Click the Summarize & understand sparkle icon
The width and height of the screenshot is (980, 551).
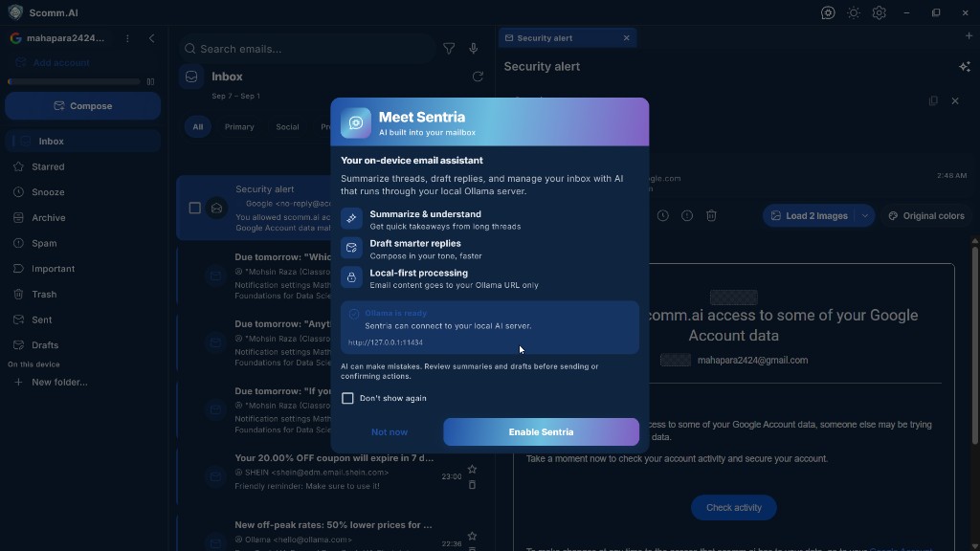tap(351, 219)
